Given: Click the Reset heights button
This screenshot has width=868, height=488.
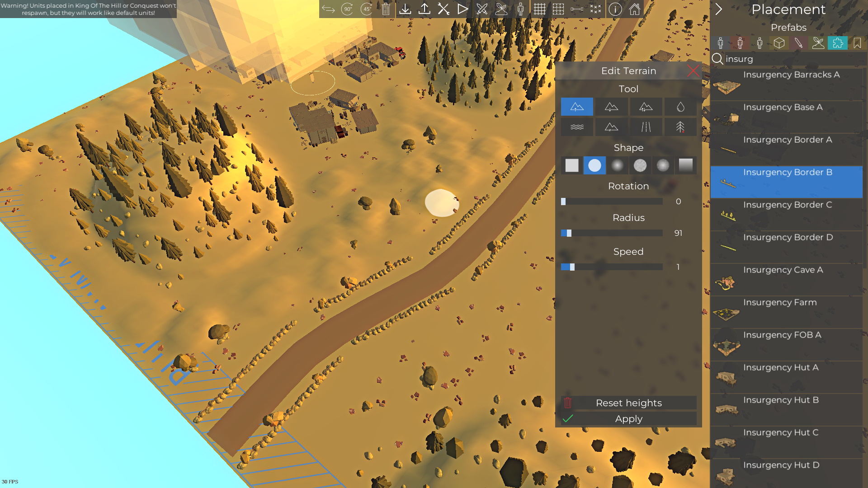Looking at the screenshot, I should click(x=628, y=403).
